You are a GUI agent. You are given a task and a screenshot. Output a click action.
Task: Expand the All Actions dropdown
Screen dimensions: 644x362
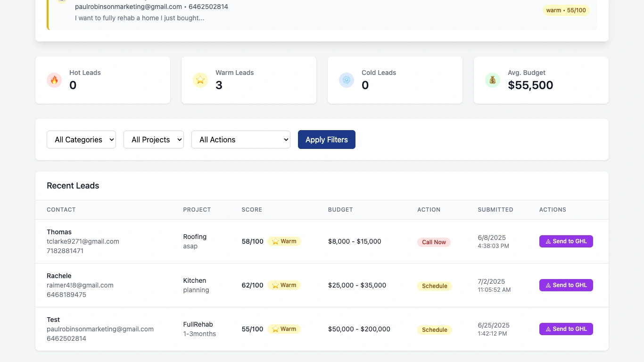[241, 140]
